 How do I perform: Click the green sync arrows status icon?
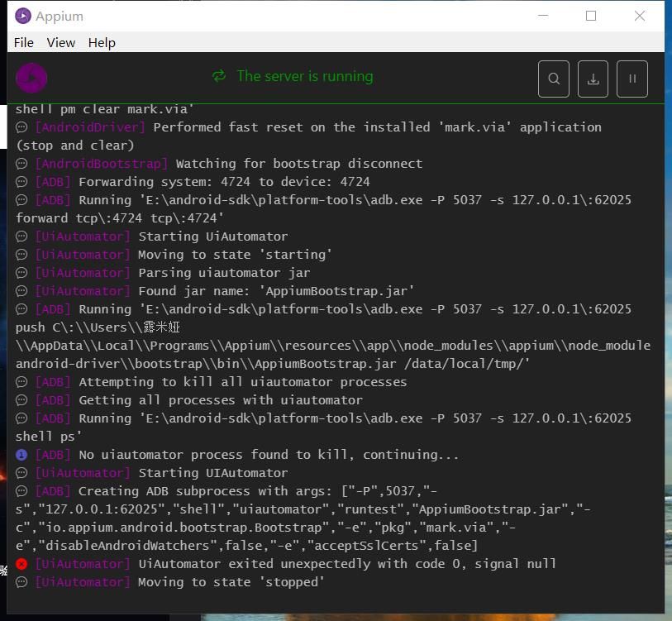(x=219, y=76)
